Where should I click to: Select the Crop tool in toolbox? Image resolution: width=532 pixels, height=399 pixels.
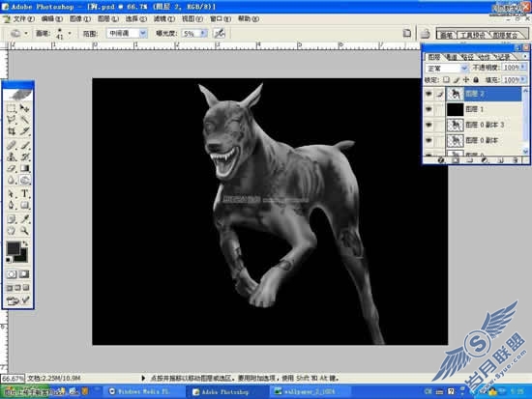pos(12,131)
